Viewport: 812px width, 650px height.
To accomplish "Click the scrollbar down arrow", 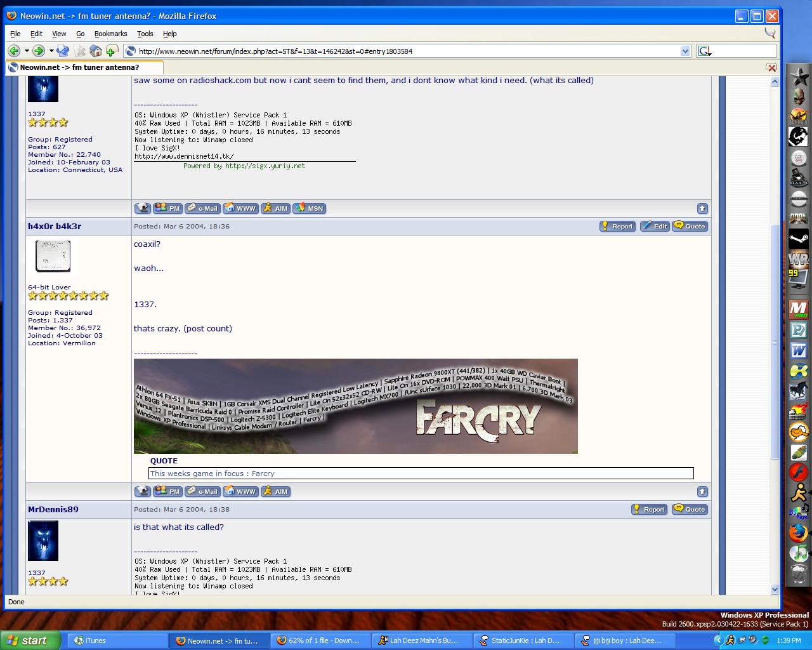I will click(x=775, y=589).
